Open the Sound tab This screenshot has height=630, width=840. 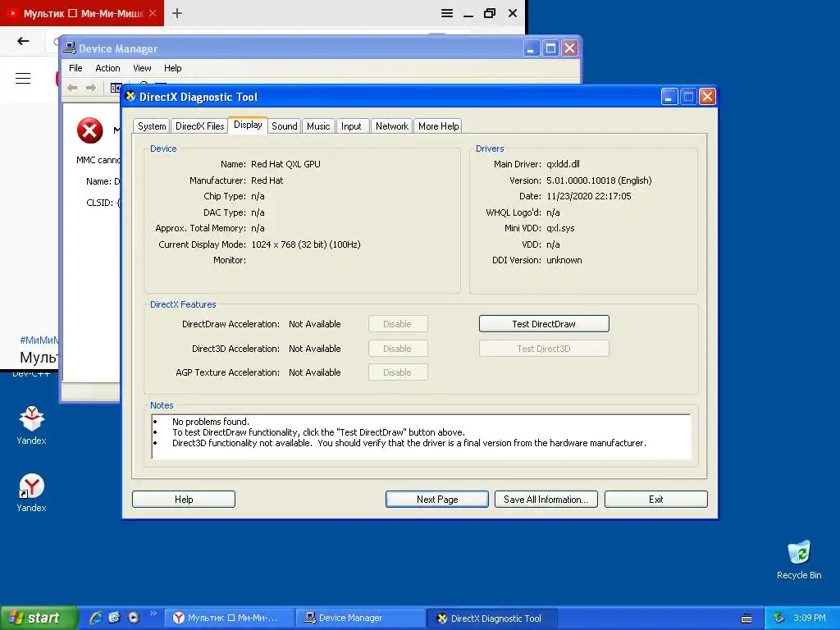(x=285, y=126)
